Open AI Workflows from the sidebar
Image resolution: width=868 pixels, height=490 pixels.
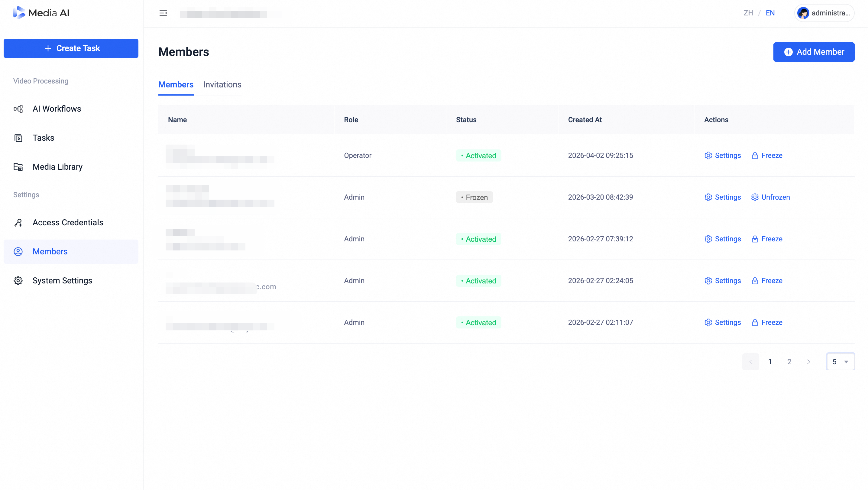pyautogui.click(x=71, y=109)
